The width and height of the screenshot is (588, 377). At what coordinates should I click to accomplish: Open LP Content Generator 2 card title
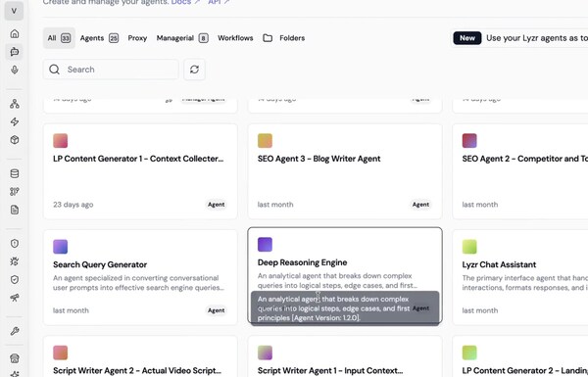pos(524,370)
